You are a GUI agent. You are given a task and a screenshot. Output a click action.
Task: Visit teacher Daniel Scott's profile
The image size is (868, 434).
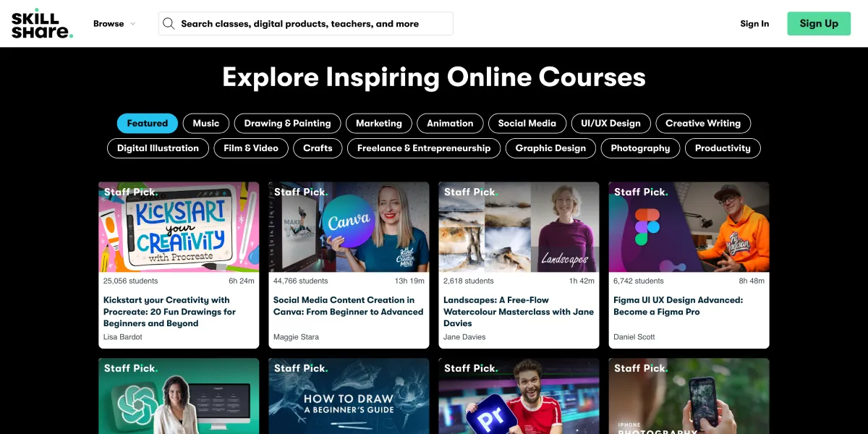coord(636,337)
